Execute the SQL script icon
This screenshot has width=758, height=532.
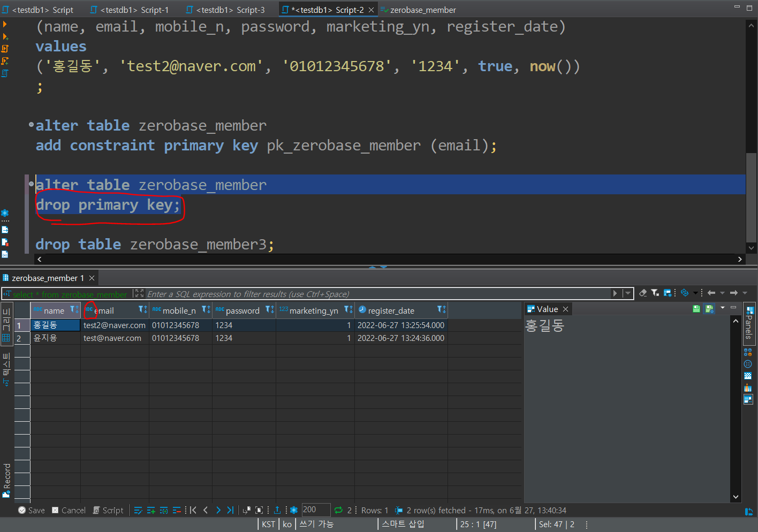point(5,49)
